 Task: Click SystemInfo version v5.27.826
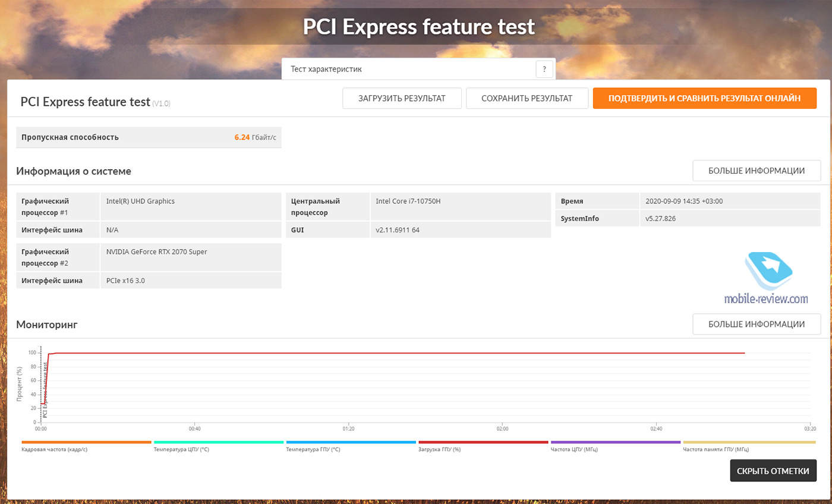[x=660, y=219]
